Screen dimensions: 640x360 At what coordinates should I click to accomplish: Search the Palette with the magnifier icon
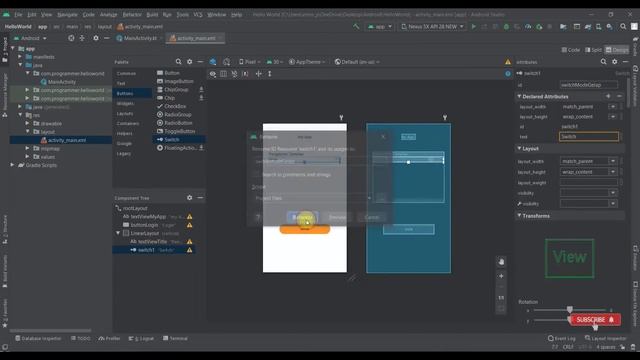178,62
